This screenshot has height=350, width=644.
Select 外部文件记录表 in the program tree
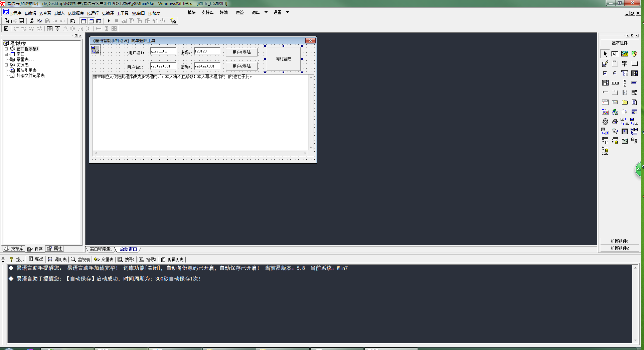pyautogui.click(x=30, y=75)
